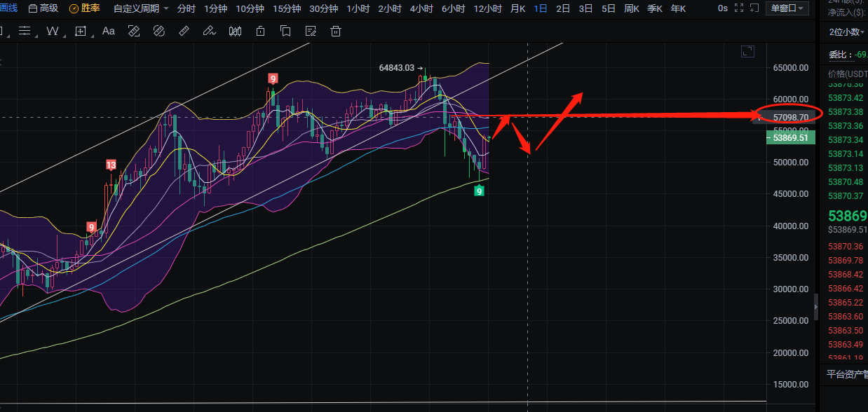Click the 胜率 win-rate icon button
The height and width of the screenshot is (412, 868).
click(84, 8)
